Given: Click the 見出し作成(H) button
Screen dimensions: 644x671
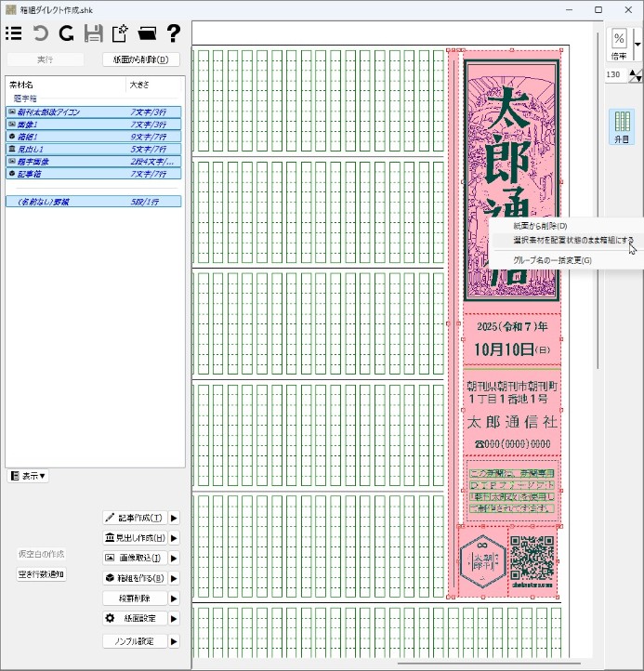Looking at the screenshot, I should [x=135, y=538].
